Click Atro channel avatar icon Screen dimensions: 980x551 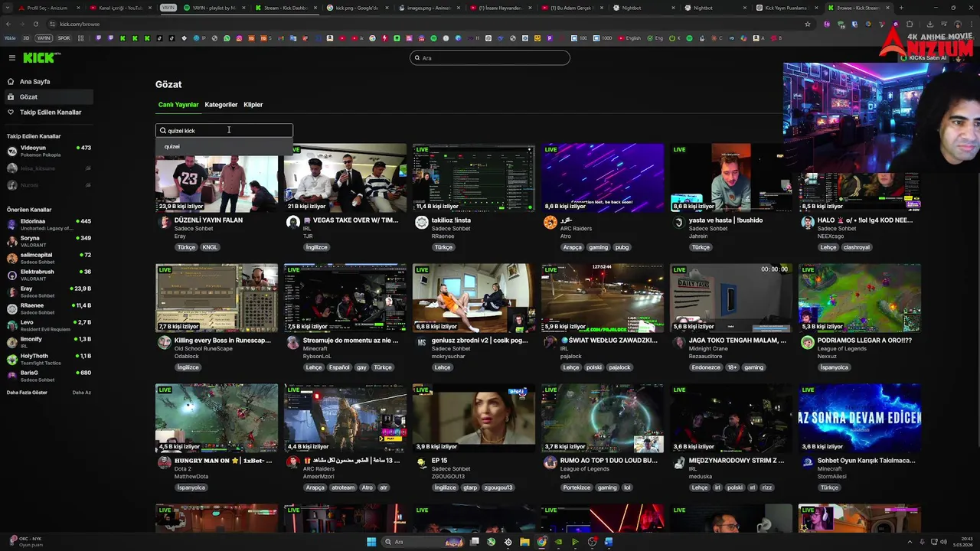(550, 222)
